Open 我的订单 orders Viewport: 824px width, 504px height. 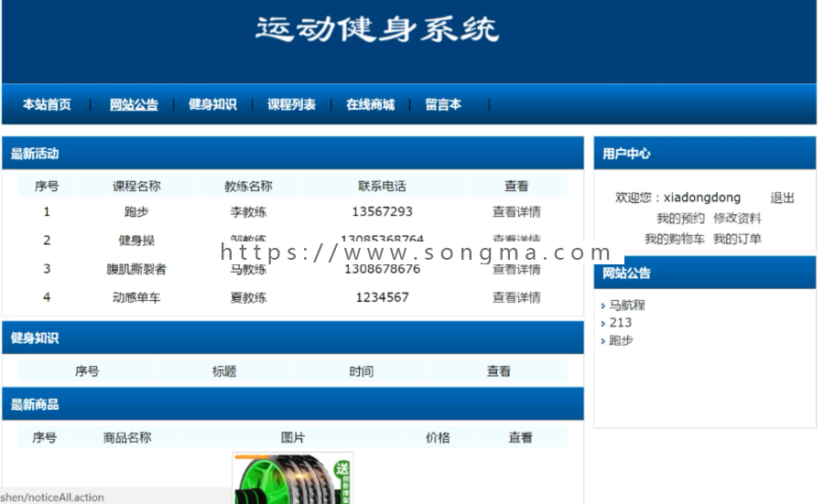(737, 239)
